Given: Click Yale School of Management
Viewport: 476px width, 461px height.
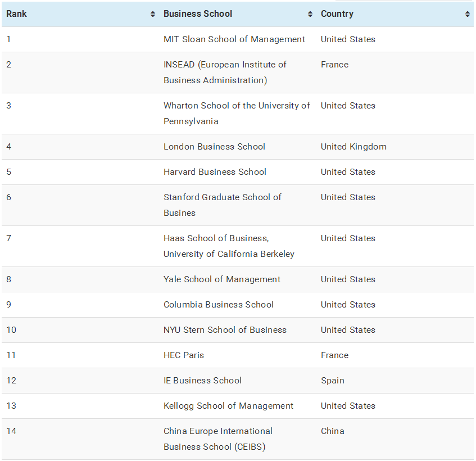Looking at the screenshot, I should (222, 279).
